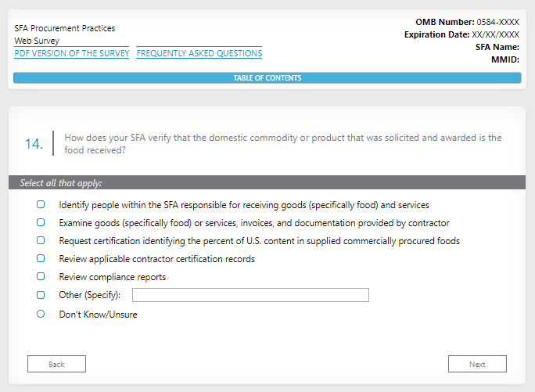Click the 'Review applicable contractor certification records' label
This screenshot has width=535, height=392.
[156, 259]
